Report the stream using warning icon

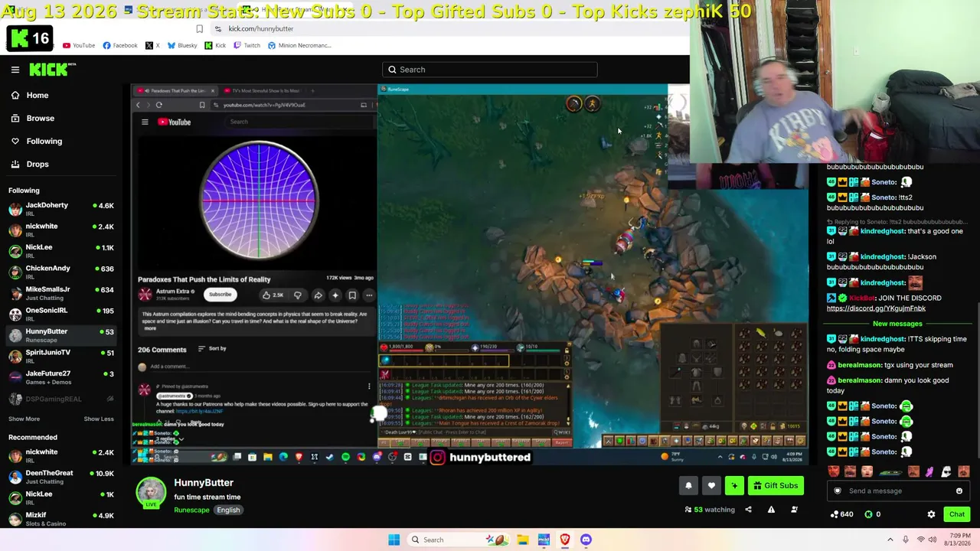(771, 510)
